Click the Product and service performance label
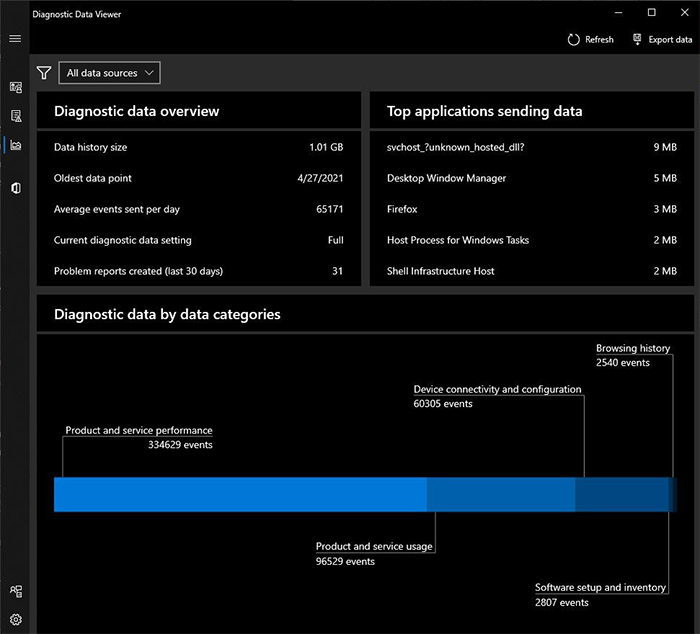This screenshot has height=634, width=700. pos(139,430)
